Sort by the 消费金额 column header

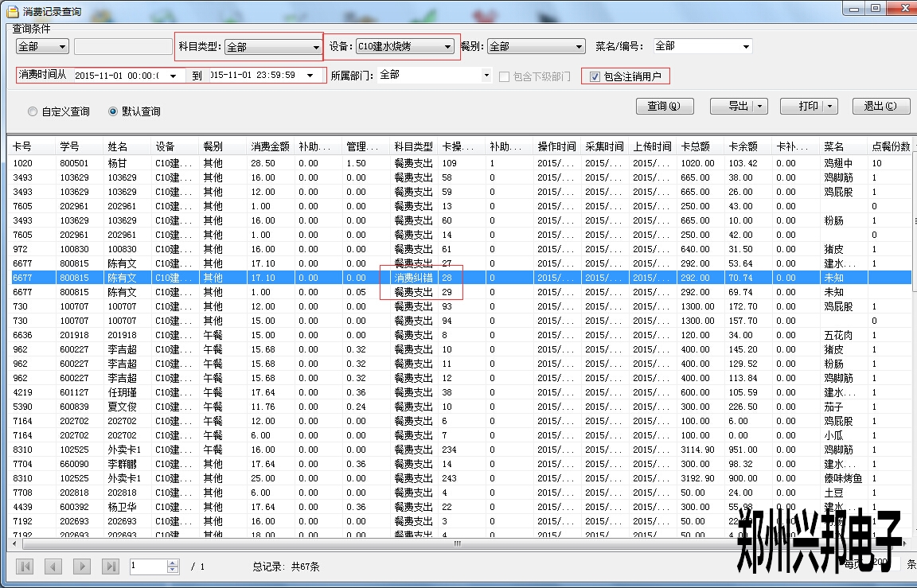(271, 147)
